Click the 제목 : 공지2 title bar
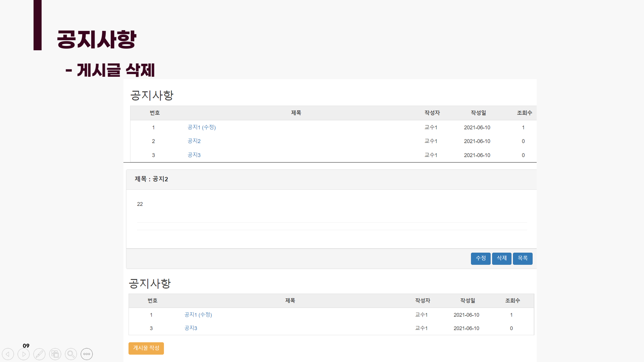 pos(152,179)
